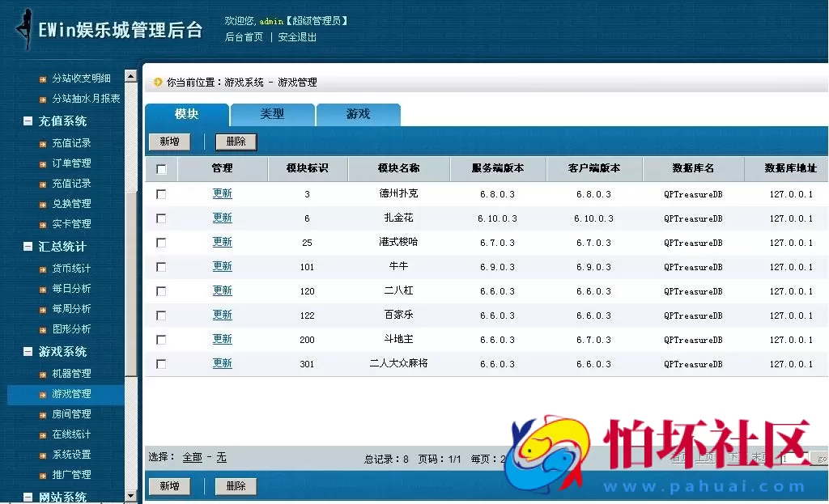Viewport: 829px width, 504px height.
Task: Select 在线统计 in the sidebar
Action: point(72,434)
